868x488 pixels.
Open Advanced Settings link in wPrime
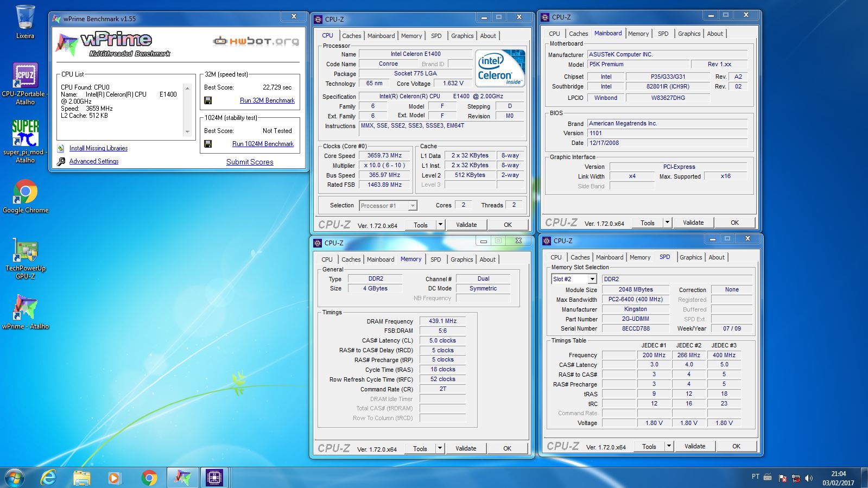tap(94, 161)
